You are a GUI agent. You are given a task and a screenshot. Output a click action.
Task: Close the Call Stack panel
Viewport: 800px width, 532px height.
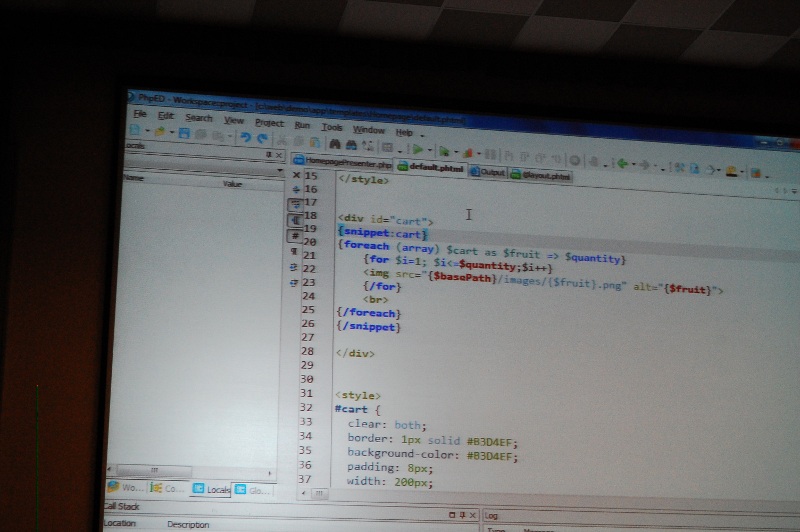472,516
